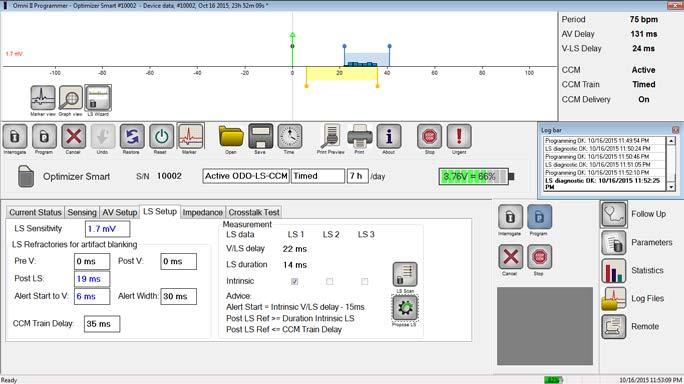
Task: Click the Log bar scroll down arrow
Action: pos(671,187)
